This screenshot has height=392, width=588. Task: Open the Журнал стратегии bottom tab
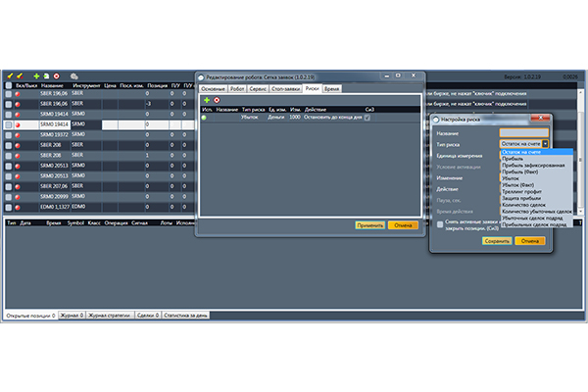(110, 317)
